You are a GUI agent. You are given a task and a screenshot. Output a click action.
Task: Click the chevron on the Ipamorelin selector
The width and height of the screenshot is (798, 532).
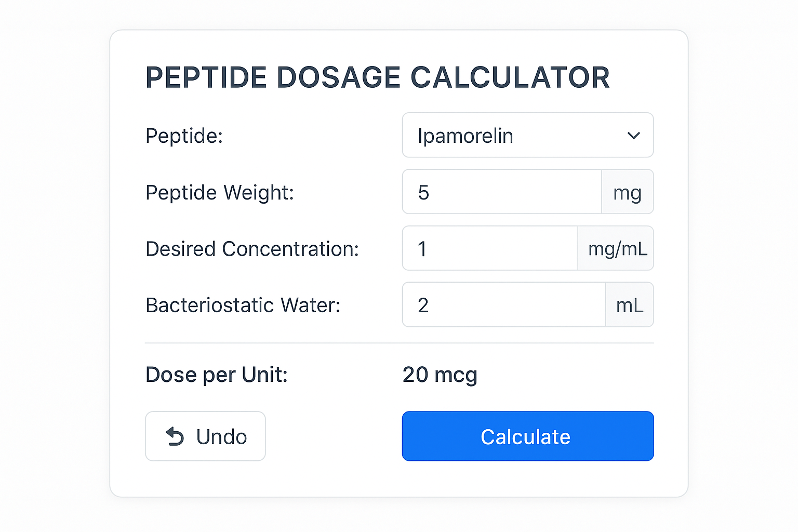pos(634,135)
